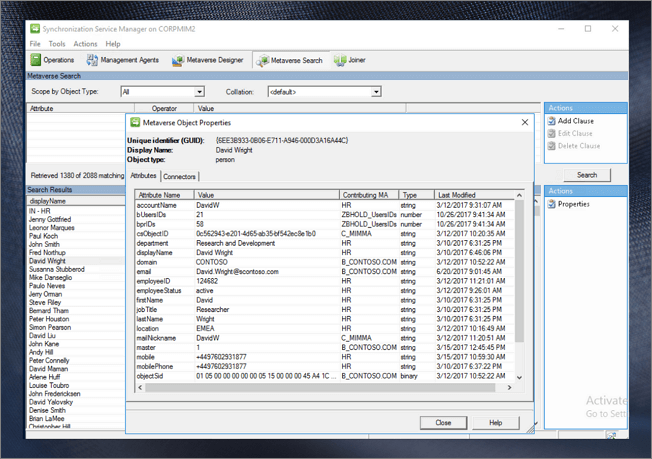Select the jobTitle attribute row
This screenshot has height=459, width=652.
325,310
